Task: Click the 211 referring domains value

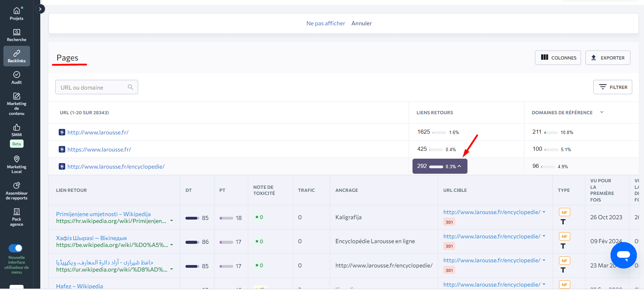Action: point(537,132)
